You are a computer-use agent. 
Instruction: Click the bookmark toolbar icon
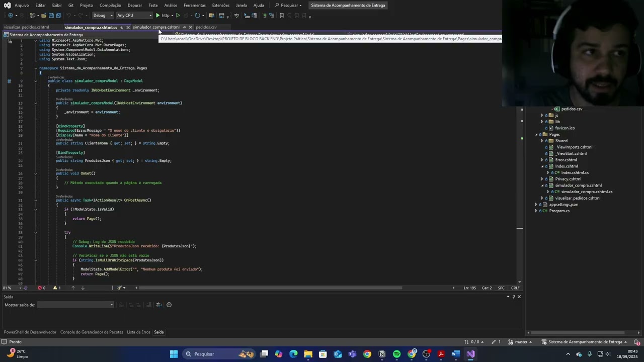[x=282, y=16]
